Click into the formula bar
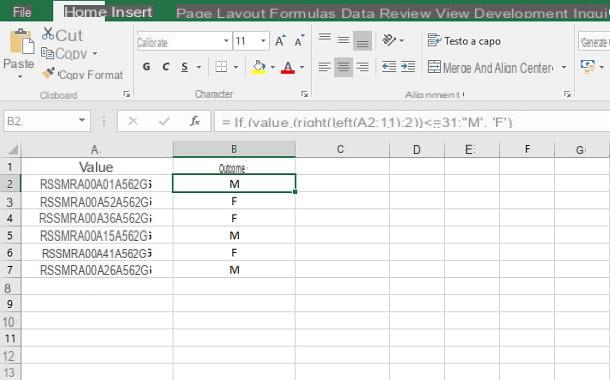The width and height of the screenshot is (610, 380). pos(412,122)
